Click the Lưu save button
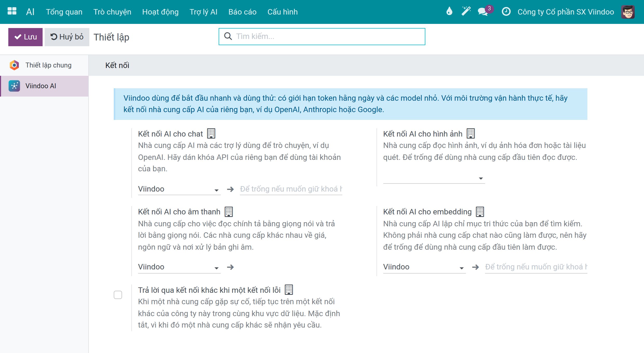Screen dimensions: 644x353 pyautogui.click(x=25, y=37)
